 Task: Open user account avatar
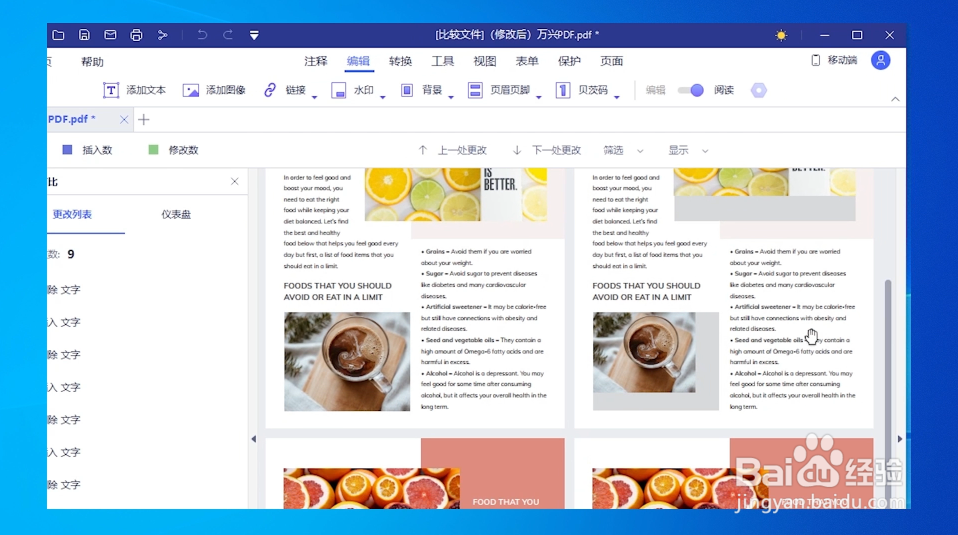coord(880,60)
